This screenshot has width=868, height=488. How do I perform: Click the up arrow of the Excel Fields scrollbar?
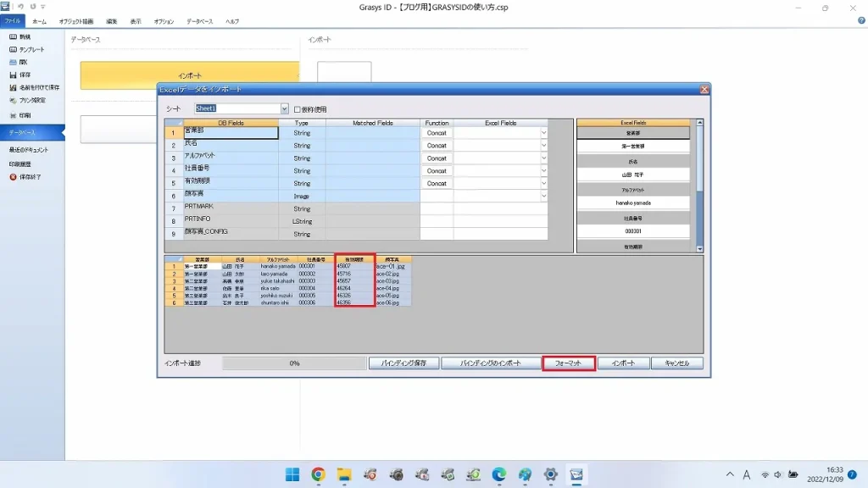[699, 122]
